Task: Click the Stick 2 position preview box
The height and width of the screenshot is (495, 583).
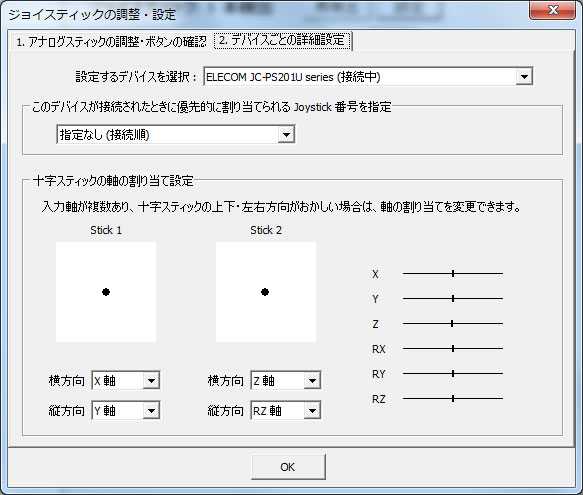Action: [266, 292]
